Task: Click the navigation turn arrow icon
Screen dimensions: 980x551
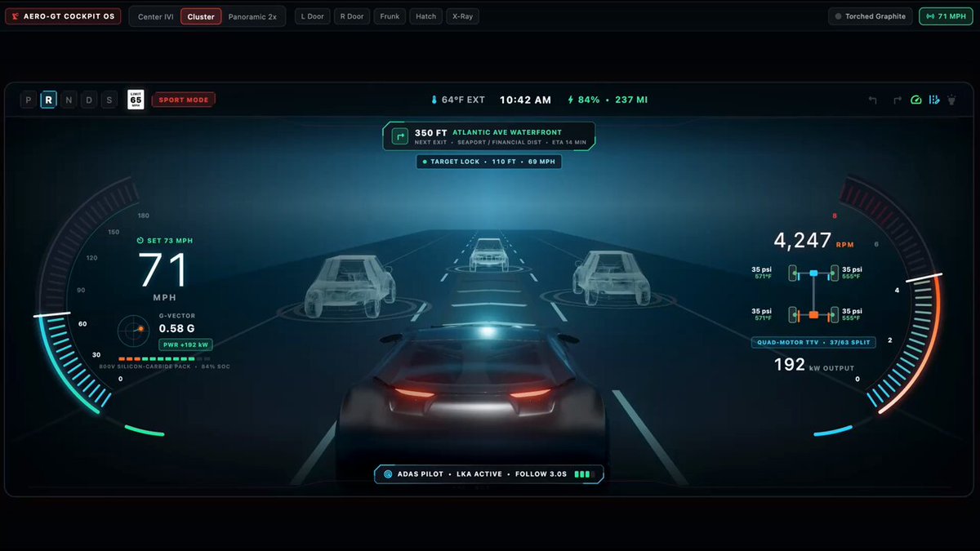Action: [399, 136]
